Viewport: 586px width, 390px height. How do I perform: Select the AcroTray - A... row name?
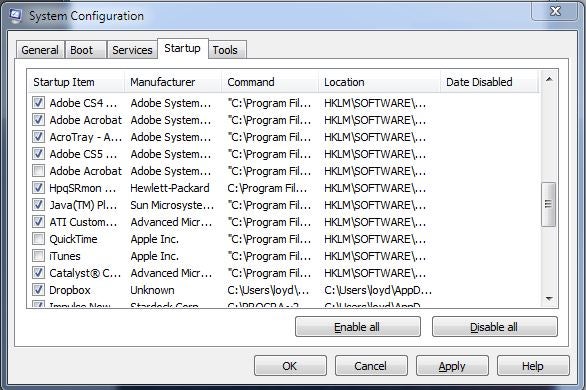[86, 137]
